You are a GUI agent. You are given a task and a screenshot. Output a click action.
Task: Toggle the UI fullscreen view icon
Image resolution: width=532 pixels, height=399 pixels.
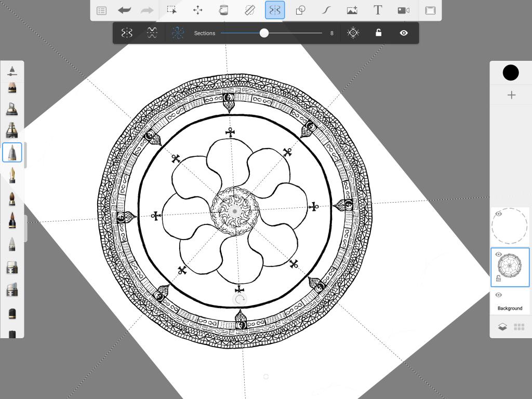430,10
